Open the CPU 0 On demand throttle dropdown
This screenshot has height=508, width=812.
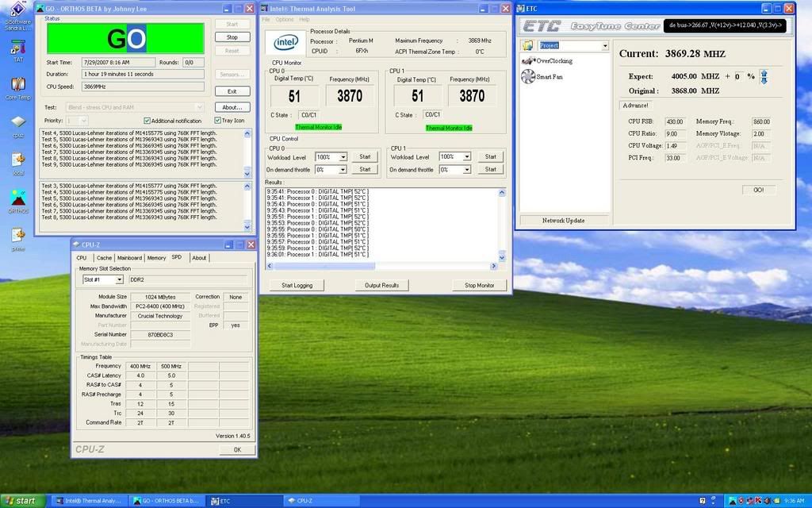343,170
